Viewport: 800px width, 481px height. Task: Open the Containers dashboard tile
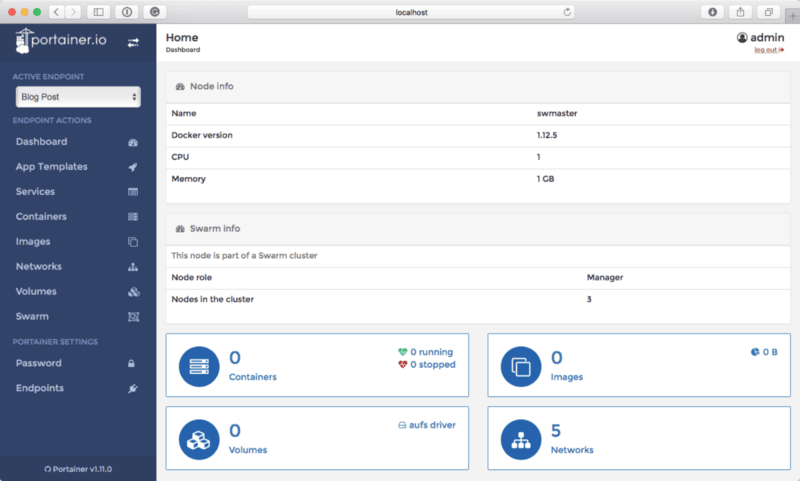tap(317, 367)
